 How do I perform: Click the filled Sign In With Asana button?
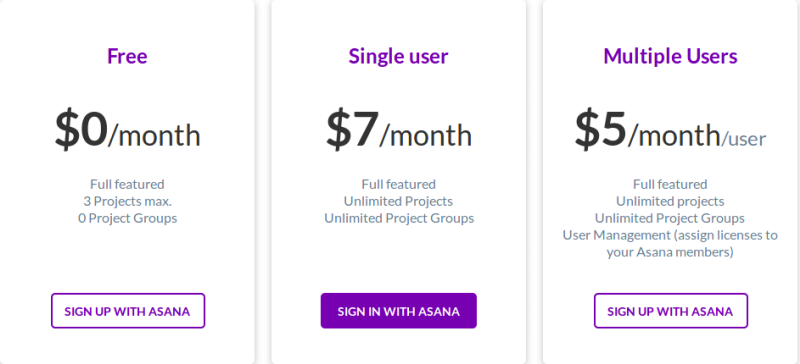tap(398, 310)
